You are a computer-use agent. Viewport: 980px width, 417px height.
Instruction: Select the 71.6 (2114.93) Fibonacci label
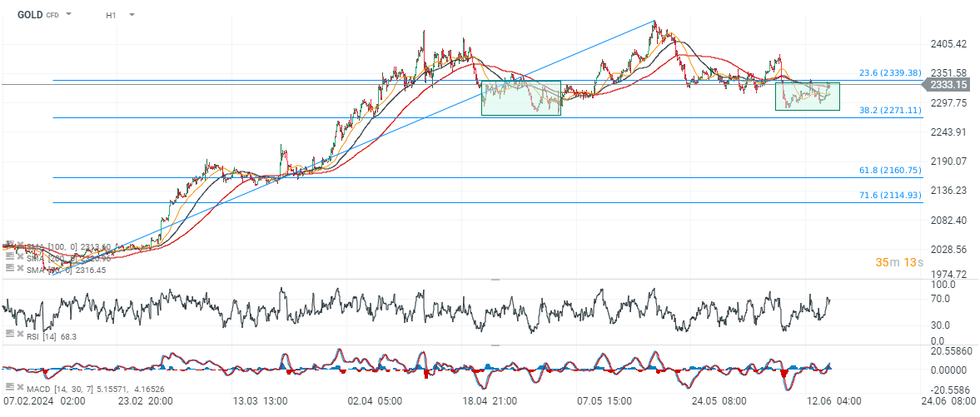pos(890,195)
